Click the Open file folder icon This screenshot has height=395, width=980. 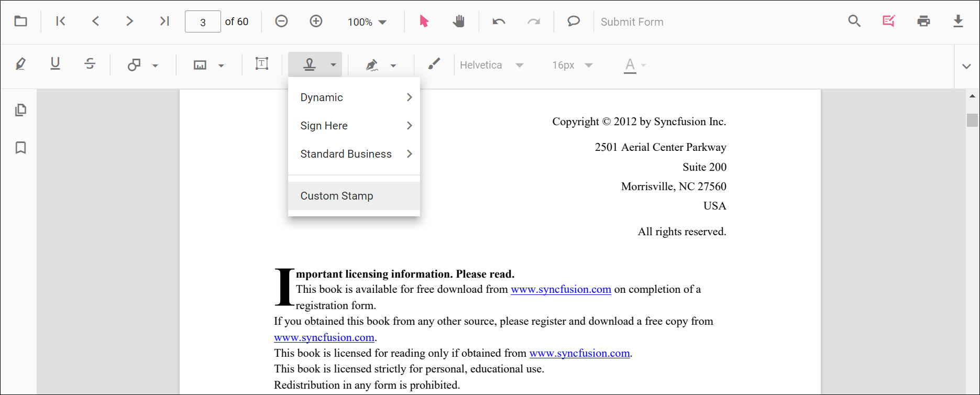[20, 21]
